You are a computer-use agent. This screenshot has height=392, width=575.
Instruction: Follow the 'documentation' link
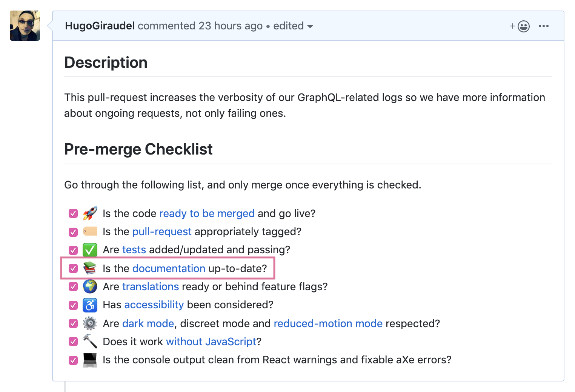(169, 269)
